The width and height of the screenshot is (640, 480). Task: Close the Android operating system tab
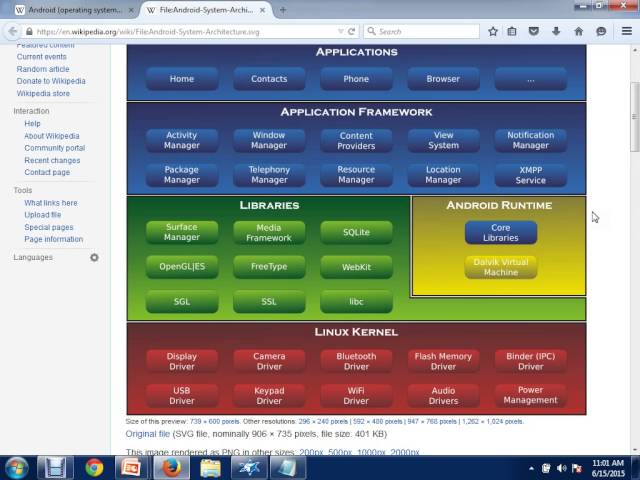click(131, 10)
